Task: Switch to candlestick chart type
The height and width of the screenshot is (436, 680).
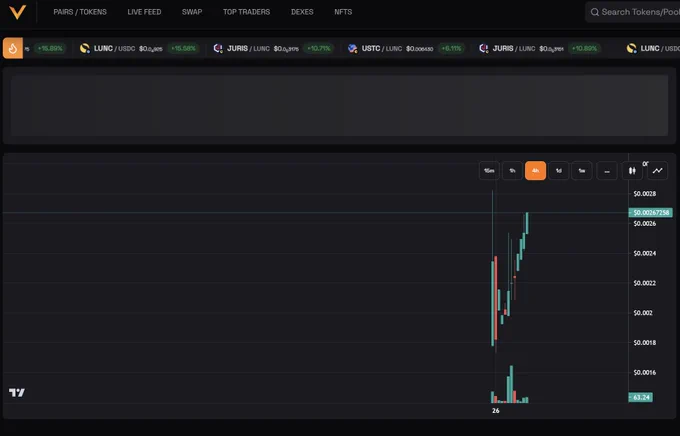Action: (x=632, y=170)
